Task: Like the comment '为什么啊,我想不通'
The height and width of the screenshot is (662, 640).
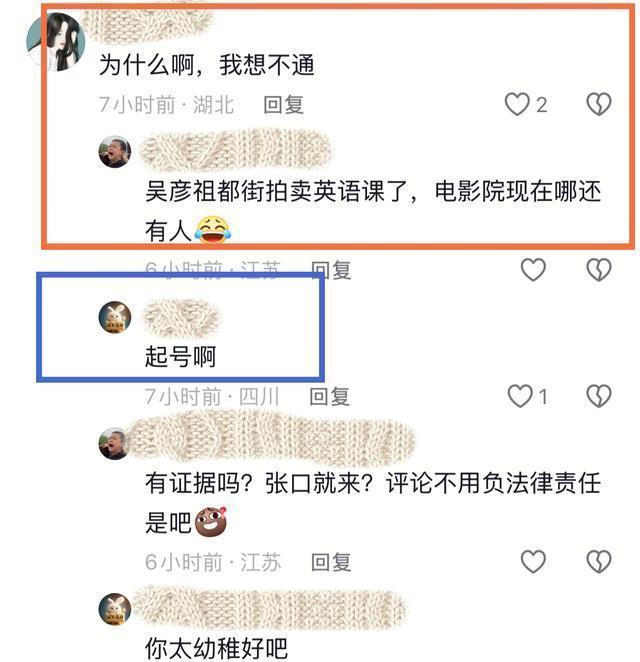Action: click(517, 104)
